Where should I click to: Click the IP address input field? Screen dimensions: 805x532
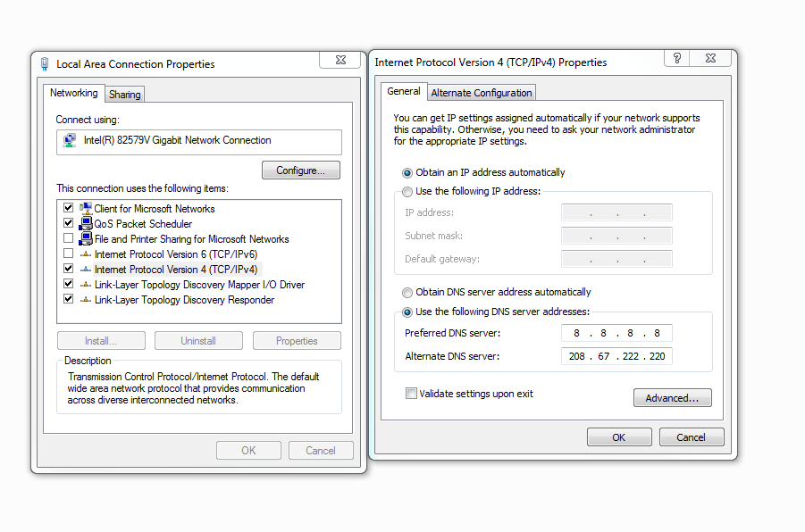[x=616, y=212]
